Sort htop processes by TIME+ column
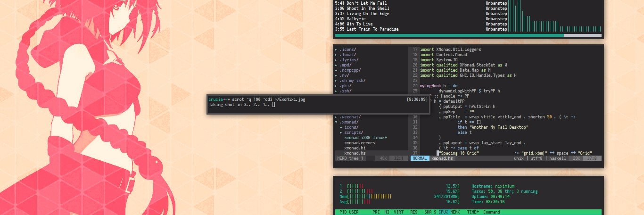The height and width of the screenshot is (215, 644). coord(473,213)
